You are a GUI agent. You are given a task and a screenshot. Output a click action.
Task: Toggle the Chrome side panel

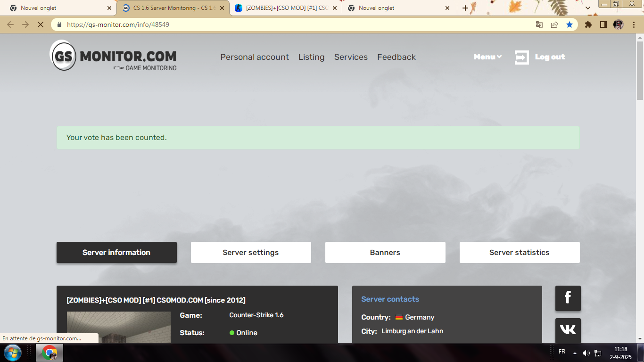pyautogui.click(x=603, y=25)
